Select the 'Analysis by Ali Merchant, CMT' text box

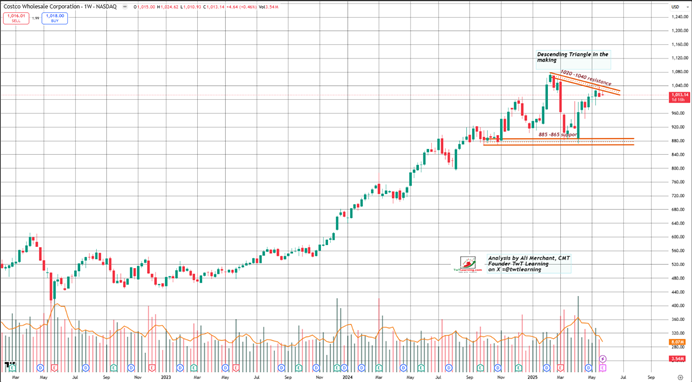[x=529, y=263]
